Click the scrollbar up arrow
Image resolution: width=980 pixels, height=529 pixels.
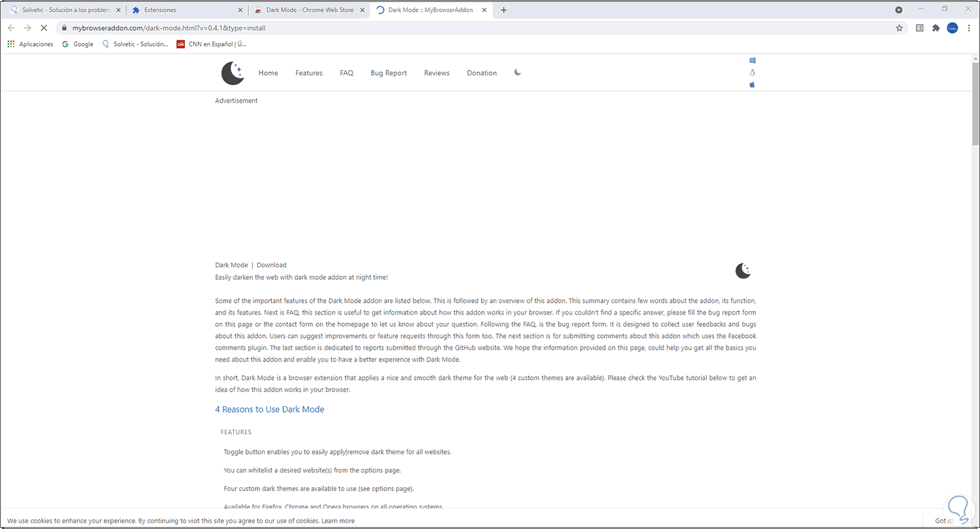(975, 58)
